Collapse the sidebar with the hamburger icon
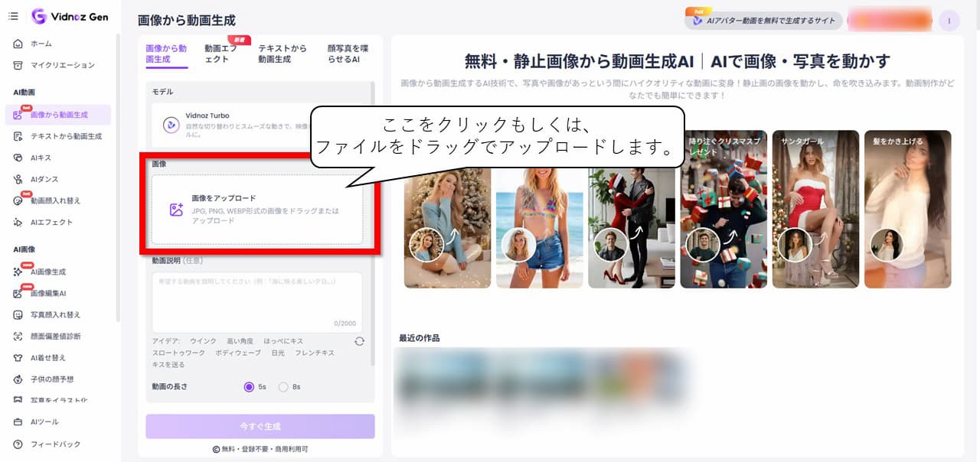This screenshot has height=462, width=980. [12, 16]
